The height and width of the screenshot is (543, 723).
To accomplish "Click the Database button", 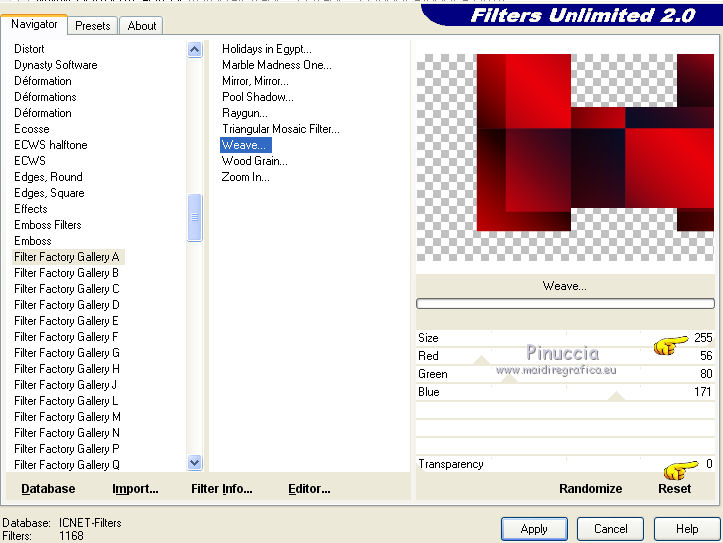I will click(48, 489).
